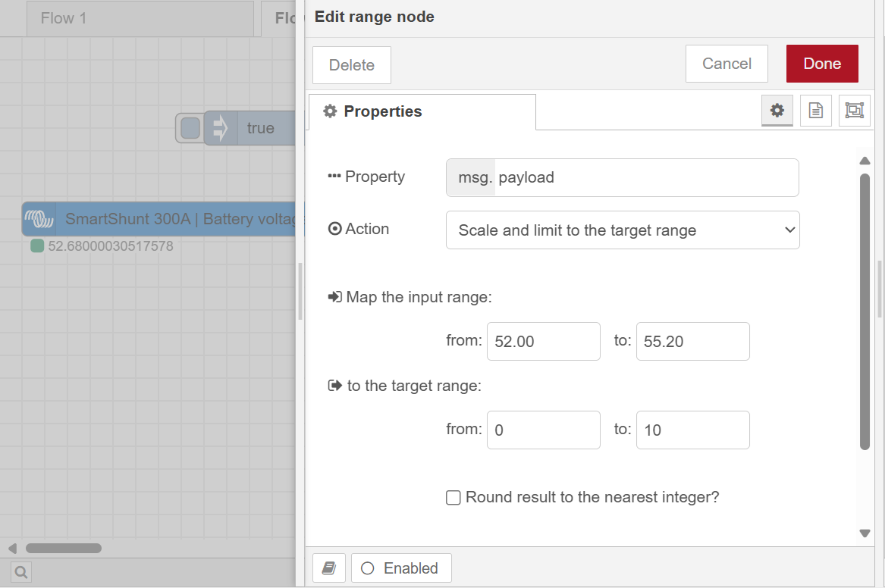Select the Properties tab

422,111
